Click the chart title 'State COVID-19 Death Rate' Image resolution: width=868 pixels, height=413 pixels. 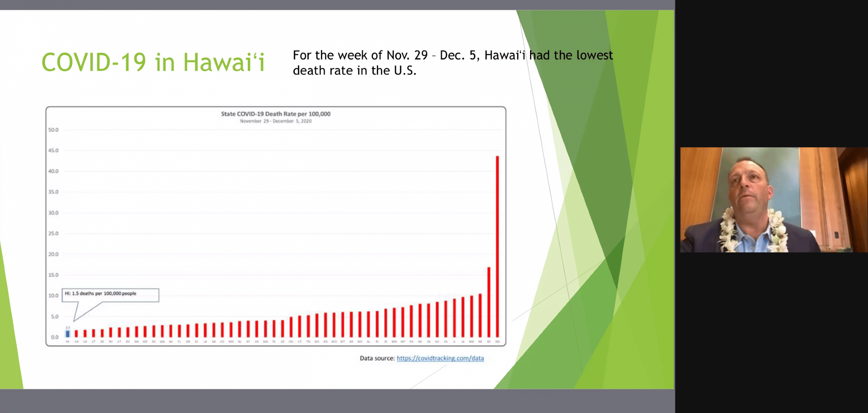point(276,114)
